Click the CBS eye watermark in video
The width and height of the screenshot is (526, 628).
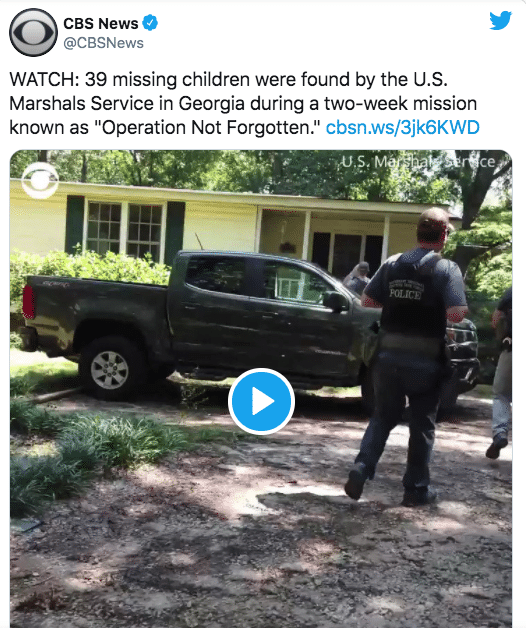[x=40, y=181]
